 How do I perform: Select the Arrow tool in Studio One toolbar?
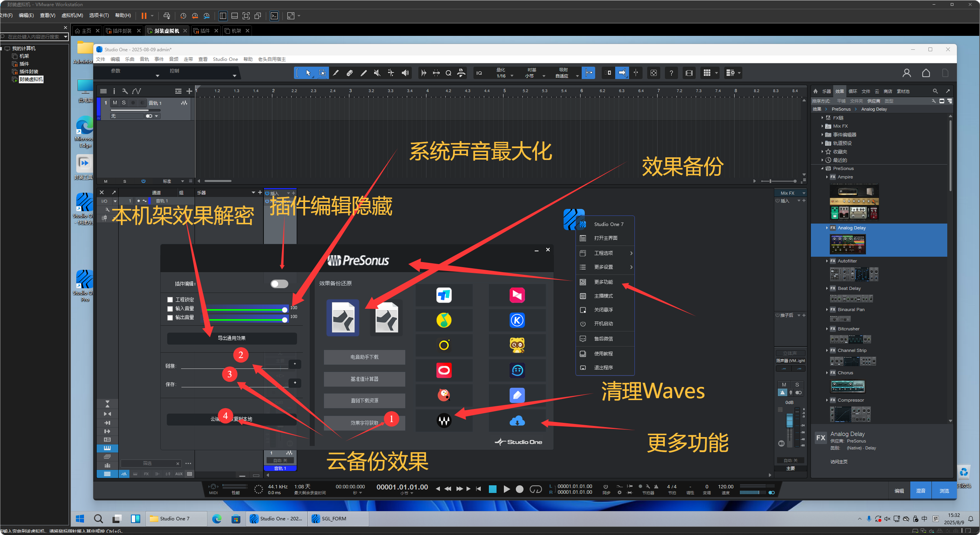(x=308, y=73)
